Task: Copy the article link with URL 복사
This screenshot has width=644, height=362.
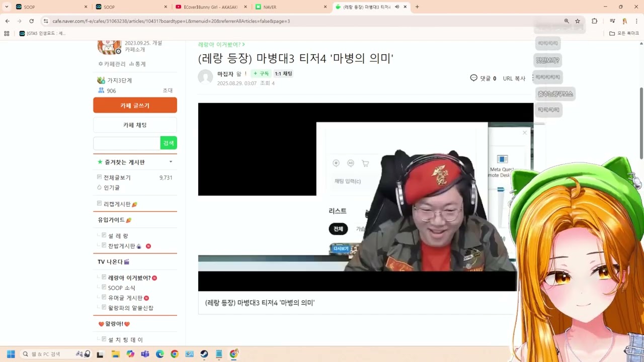Action: point(514,78)
